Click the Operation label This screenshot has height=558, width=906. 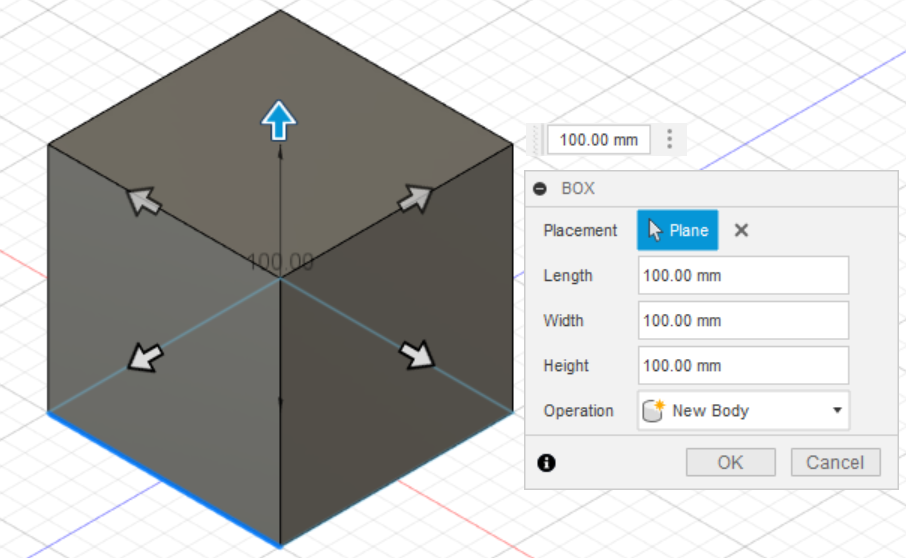click(578, 411)
